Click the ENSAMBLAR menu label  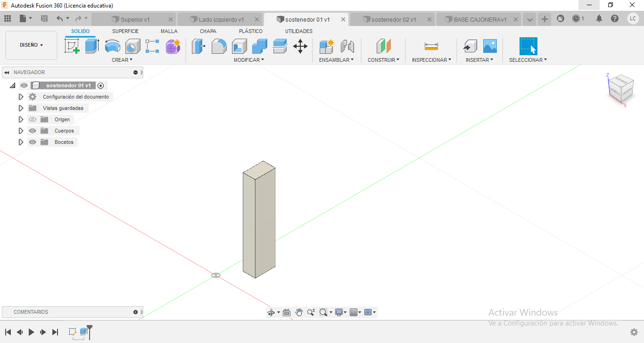click(x=336, y=60)
